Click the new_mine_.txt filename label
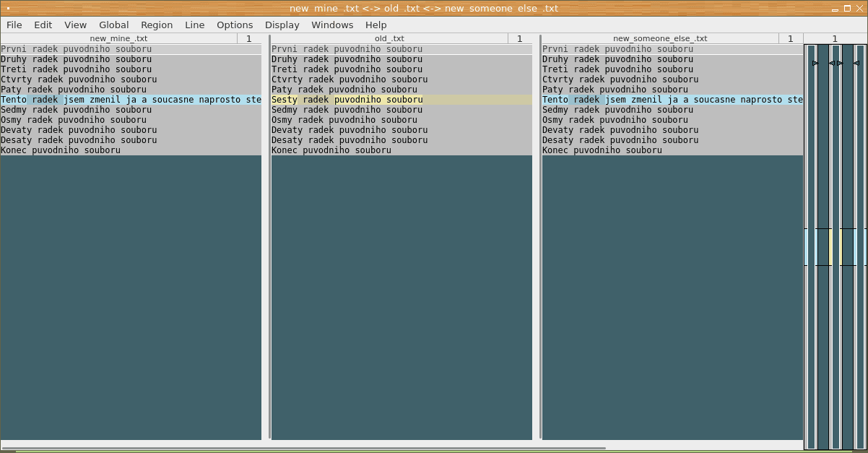Image resolution: width=868 pixels, height=453 pixels. [118, 38]
